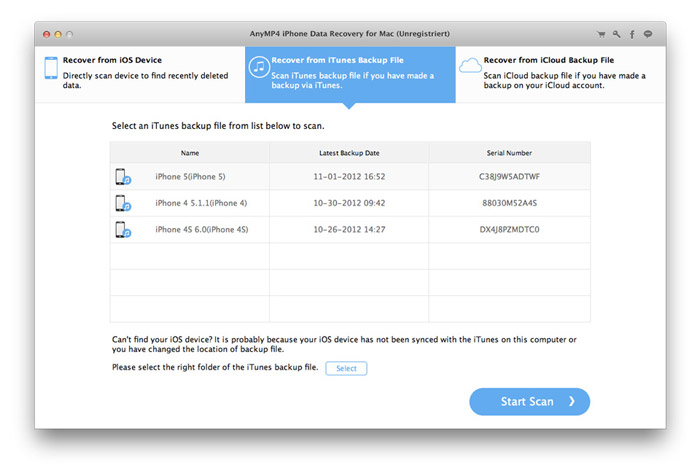Select backup with serial C38J9W5ADTWF
700x476 pixels.
[509, 177]
